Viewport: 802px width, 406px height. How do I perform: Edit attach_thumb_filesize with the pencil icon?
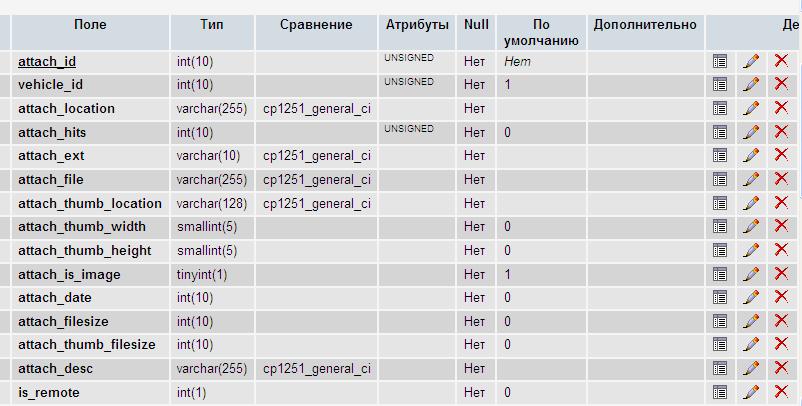(x=751, y=345)
